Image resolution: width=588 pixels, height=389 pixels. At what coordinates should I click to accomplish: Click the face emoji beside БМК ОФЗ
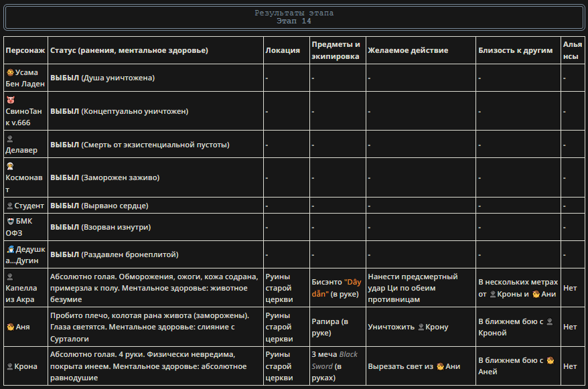pyautogui.click(x=10, y=221)
